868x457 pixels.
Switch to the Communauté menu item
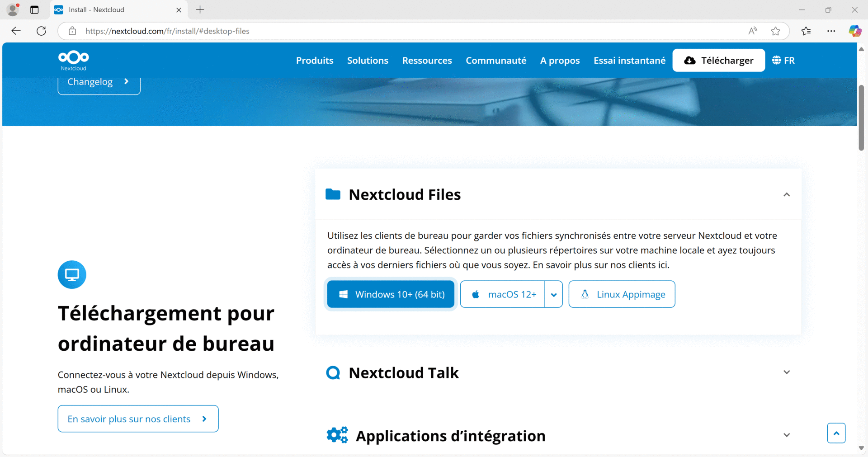[496, 60]
